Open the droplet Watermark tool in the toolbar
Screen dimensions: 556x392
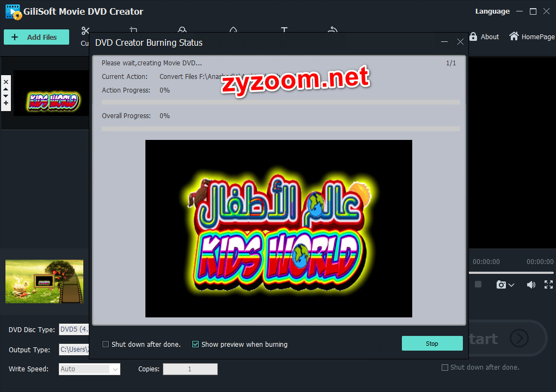click(x=233, y=29)
